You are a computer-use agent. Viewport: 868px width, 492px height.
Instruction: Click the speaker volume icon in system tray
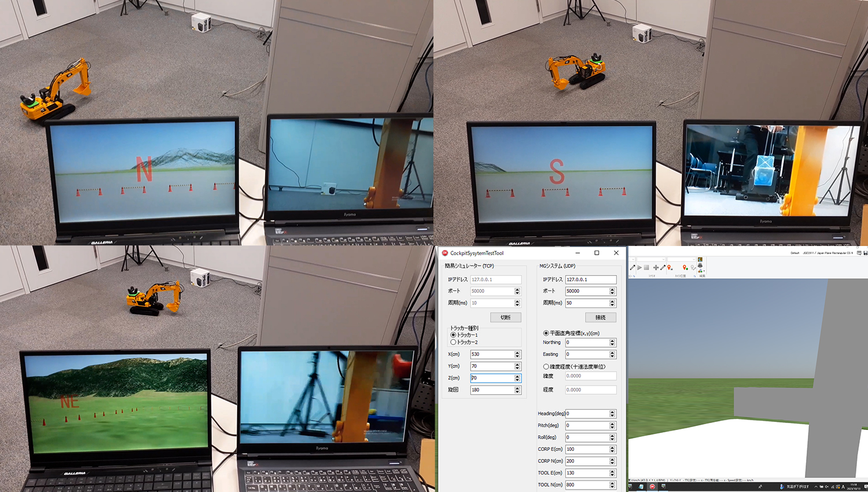tap(826, 487)
